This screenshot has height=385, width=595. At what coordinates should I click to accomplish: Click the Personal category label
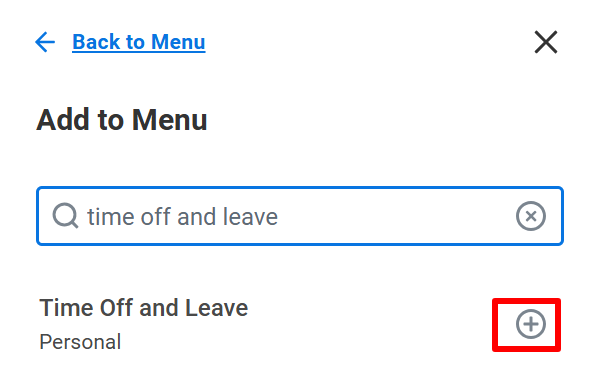click(80, 342)
